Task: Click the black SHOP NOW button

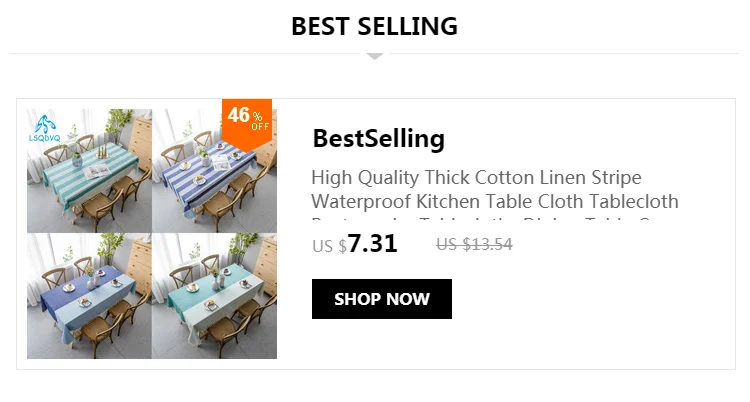Action: coord(382,299)
